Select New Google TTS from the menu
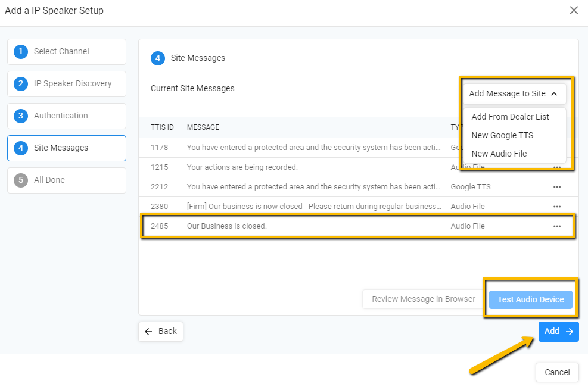588x390 pixels. pyautogui.click(x=502, y=135)
